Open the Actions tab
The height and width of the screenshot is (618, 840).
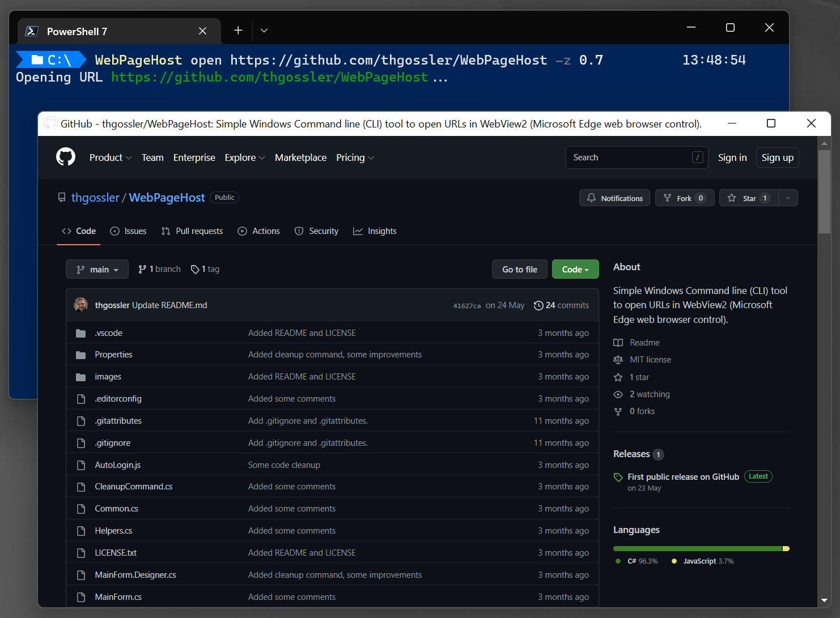coord(258,231)
